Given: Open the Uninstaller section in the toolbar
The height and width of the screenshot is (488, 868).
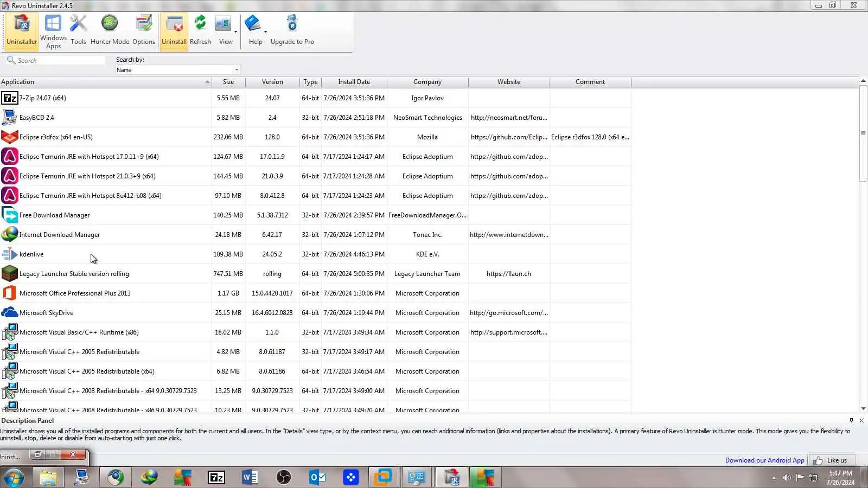Looking at the screenshot, I should pyautogui.click(x=22, y=31).
